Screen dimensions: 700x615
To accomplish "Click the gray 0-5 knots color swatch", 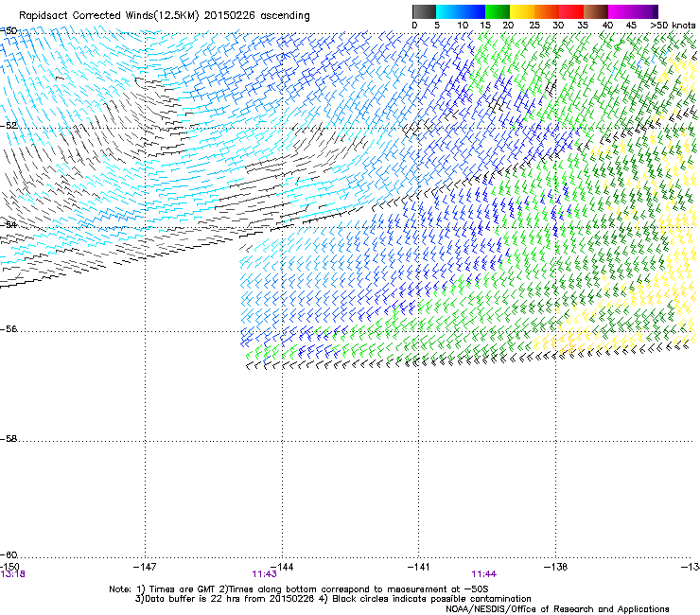I will tap(424, 11).
